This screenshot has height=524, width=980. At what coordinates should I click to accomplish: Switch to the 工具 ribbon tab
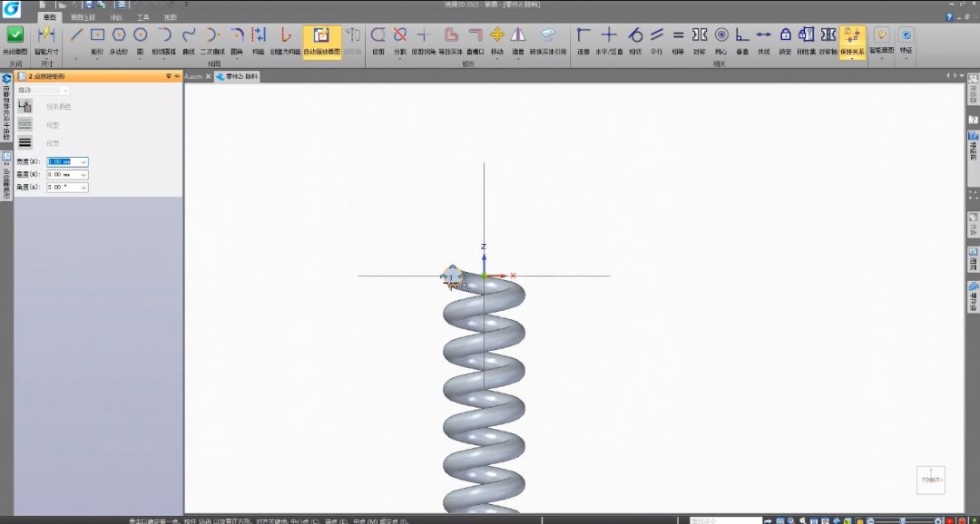[142, 16]
